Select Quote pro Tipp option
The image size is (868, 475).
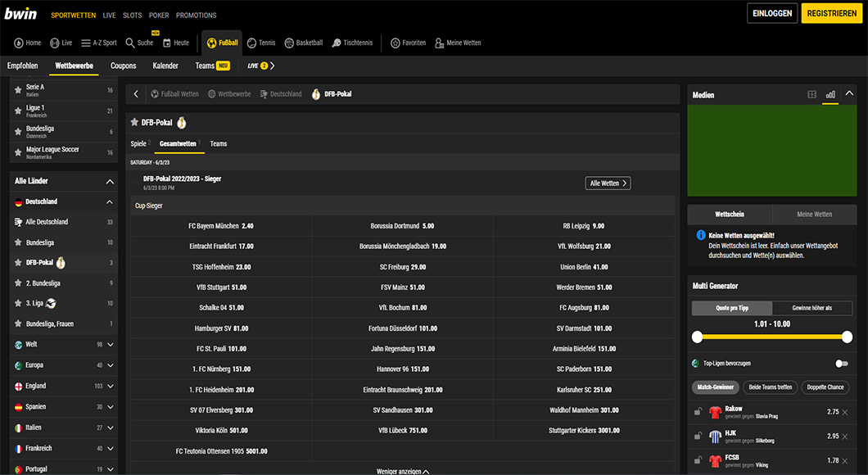click(732, 308)
